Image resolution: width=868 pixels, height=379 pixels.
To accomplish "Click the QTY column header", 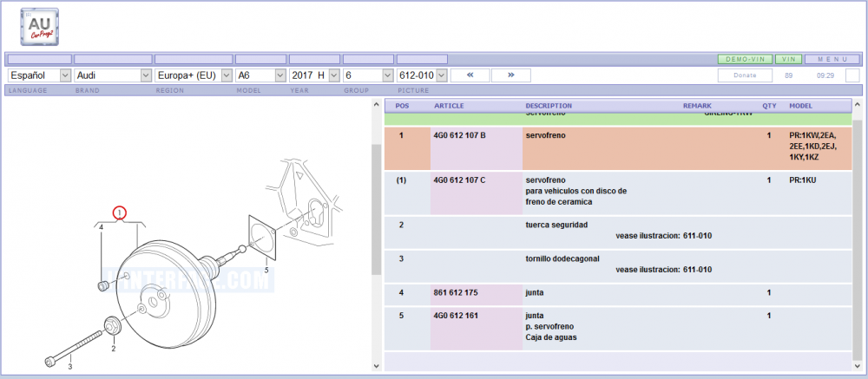I will tap(769, 106).
